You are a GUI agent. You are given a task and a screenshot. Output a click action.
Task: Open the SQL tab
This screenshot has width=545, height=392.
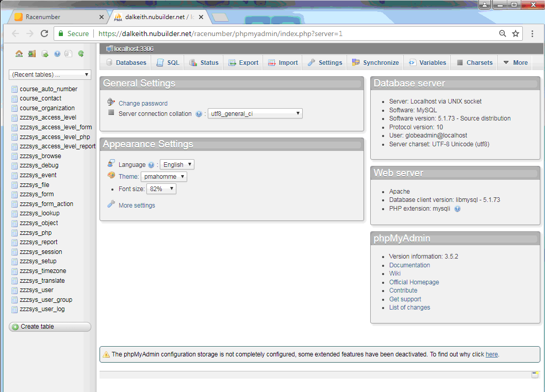[x=168, y=63]
